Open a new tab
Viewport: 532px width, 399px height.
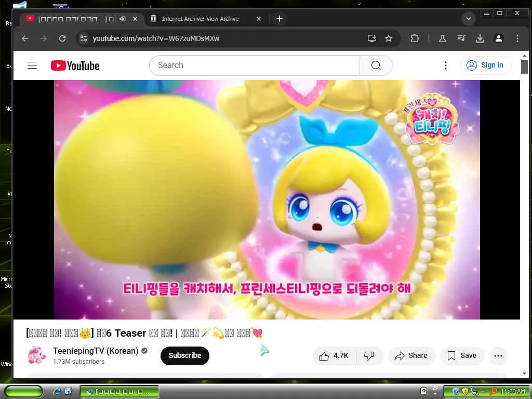pos(279,19)
